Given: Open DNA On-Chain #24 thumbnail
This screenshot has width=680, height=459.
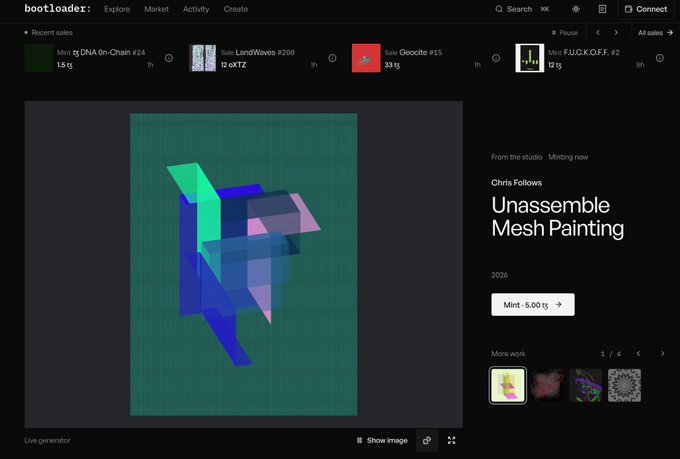Looking at the screenshot, I should 39,58.
